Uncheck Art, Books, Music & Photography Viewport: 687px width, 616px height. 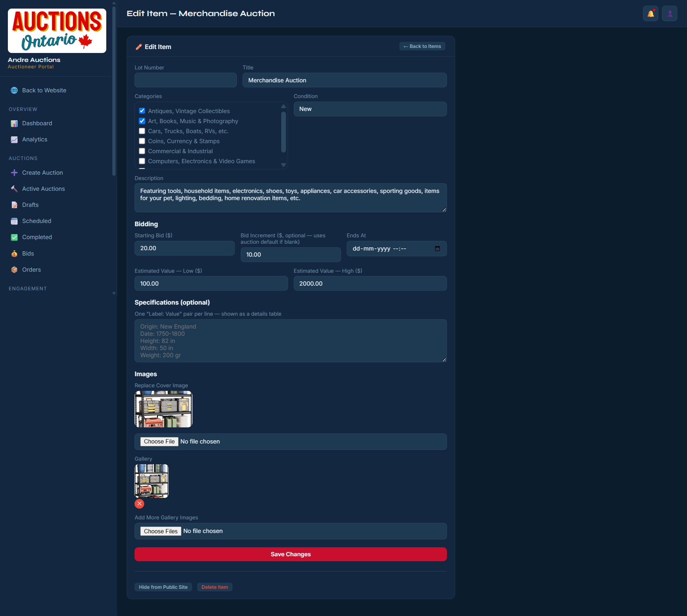[x=142, y=121]
